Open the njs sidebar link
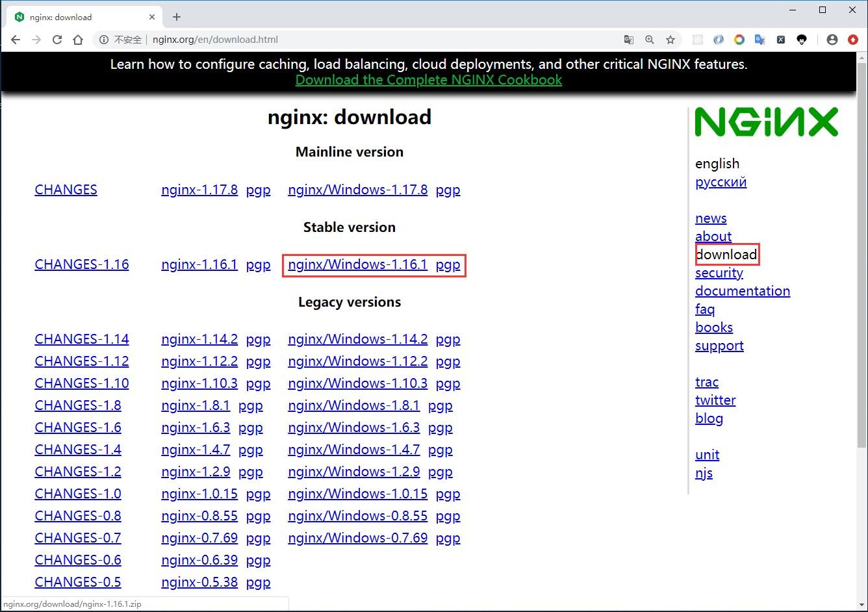 point(704,473)
